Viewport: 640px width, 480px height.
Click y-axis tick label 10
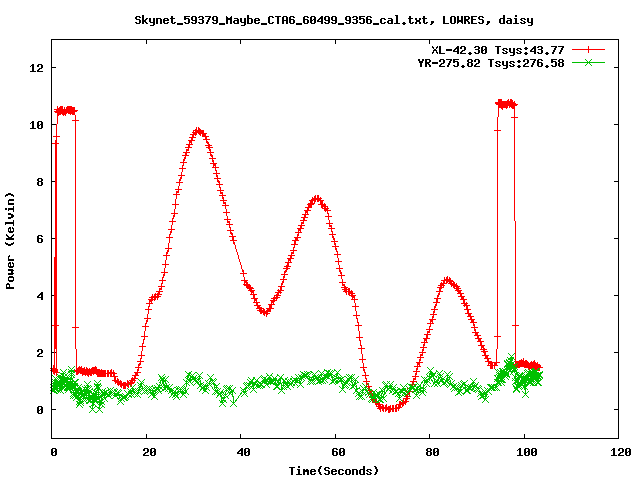(36, 125)
